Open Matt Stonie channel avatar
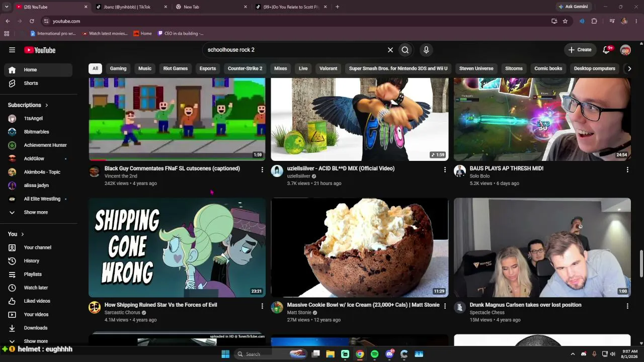The image size is (644, 362). click(277, 308)
